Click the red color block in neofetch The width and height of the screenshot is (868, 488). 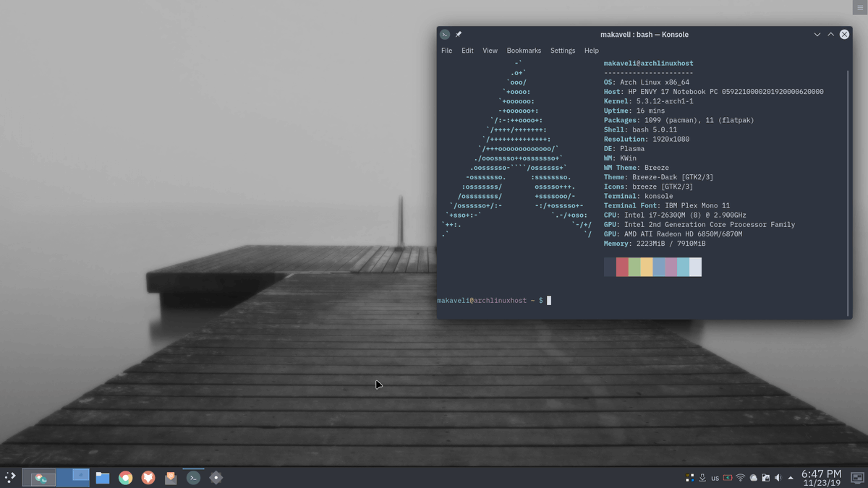tap(622, 267)
